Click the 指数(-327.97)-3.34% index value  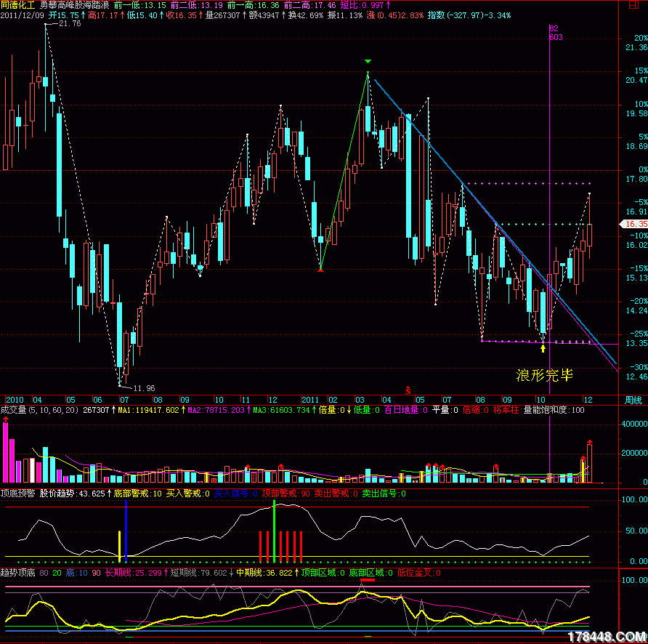point(469,15)
